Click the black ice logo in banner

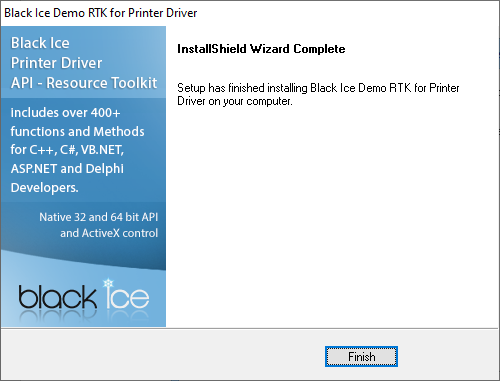click(84, 296)
